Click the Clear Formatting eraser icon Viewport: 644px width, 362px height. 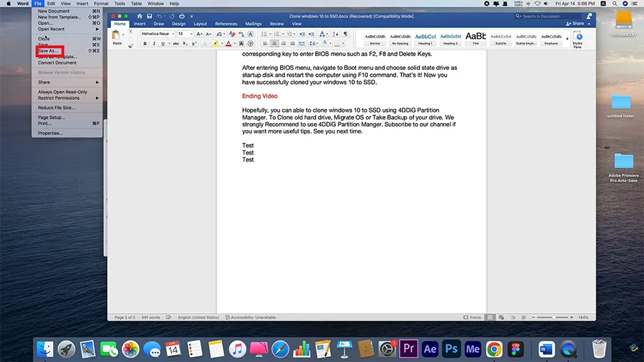tap(232, 34)
